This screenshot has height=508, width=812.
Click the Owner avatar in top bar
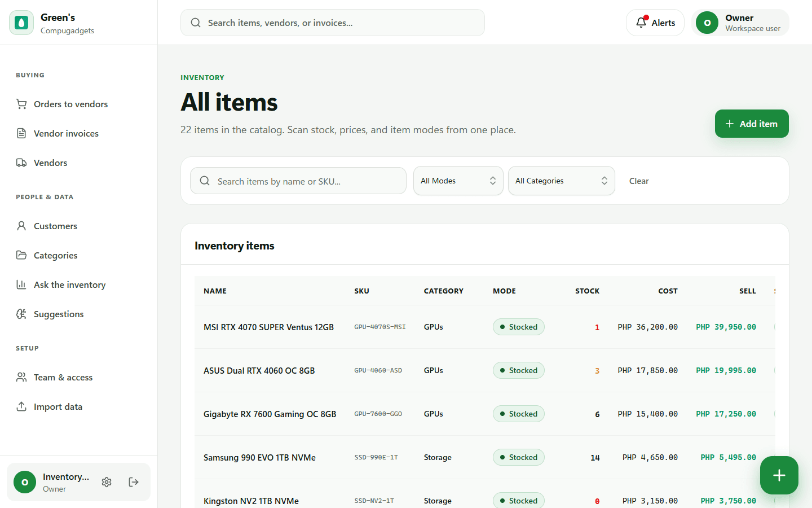coord(707,23)
